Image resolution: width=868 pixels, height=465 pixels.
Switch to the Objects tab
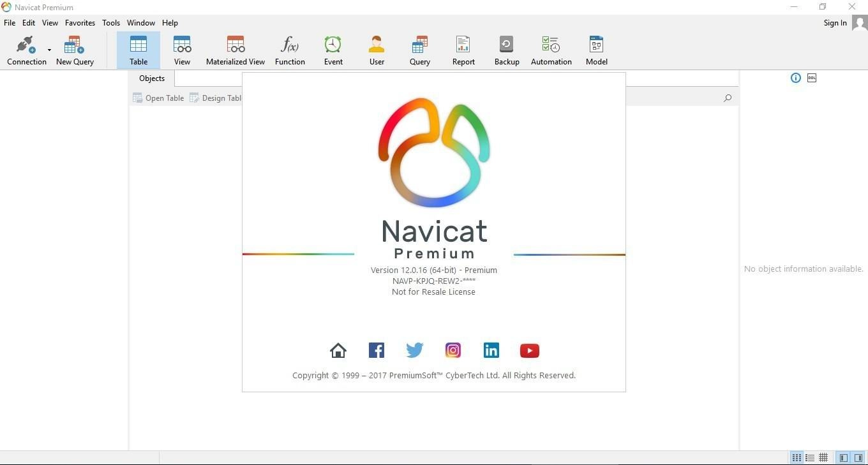[x=152, y=78]
